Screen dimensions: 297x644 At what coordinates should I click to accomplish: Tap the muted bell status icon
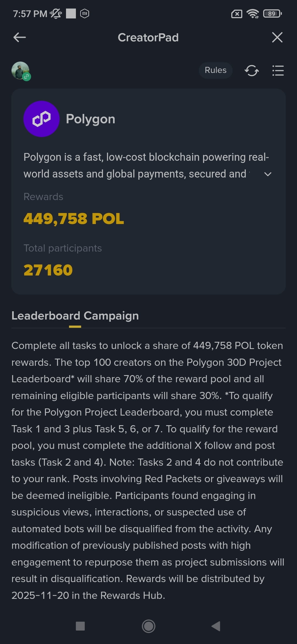point(56,13)
